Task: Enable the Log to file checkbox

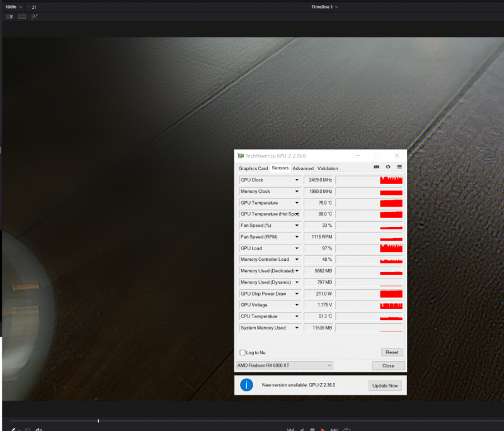Action: click(243, 353)
